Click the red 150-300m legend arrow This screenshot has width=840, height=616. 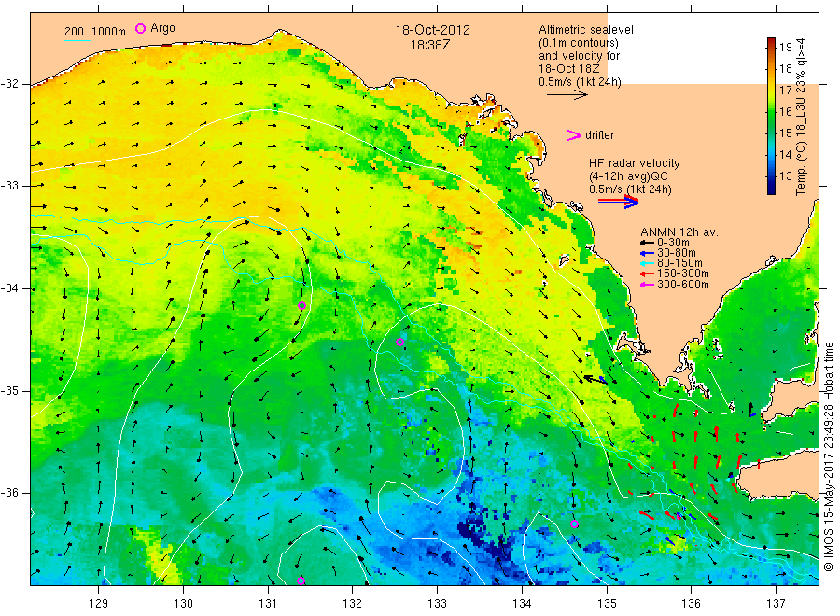pos(647,273)
